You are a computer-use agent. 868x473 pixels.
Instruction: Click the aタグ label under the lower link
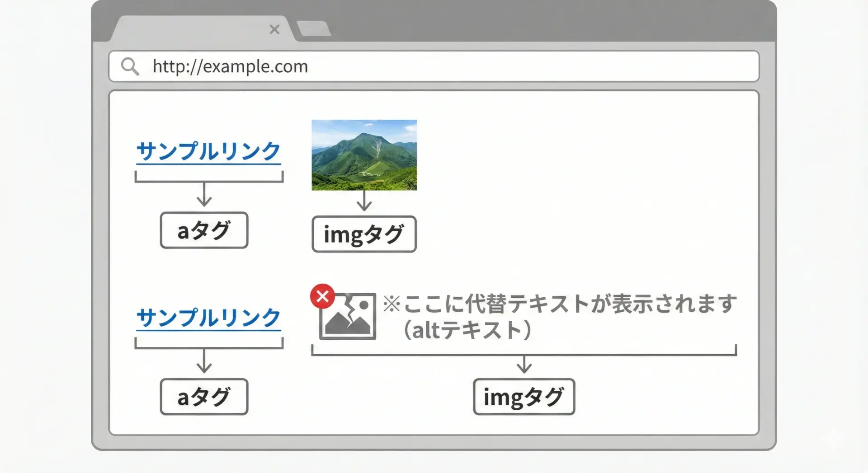click(204, 397)
